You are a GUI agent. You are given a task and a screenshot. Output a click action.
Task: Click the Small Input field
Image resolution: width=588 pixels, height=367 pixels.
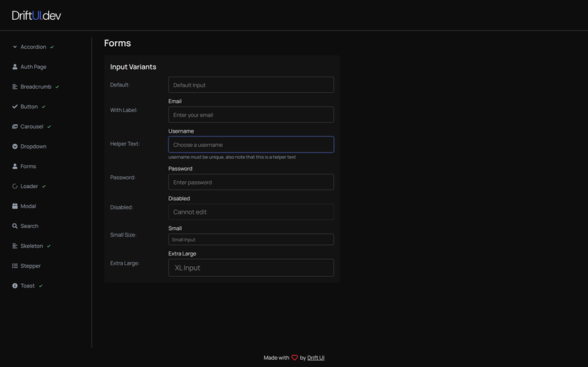tap(251, 239)
